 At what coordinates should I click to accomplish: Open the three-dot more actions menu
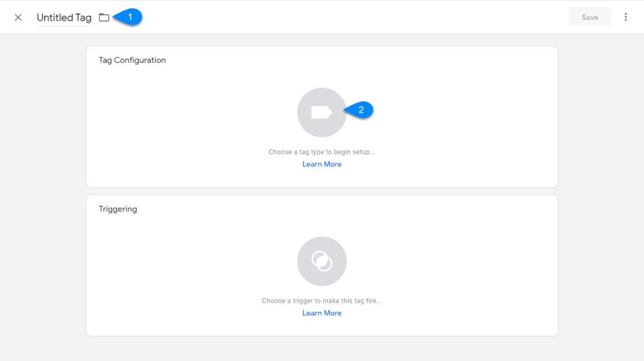pyautogui.click(x=625, y=17)
